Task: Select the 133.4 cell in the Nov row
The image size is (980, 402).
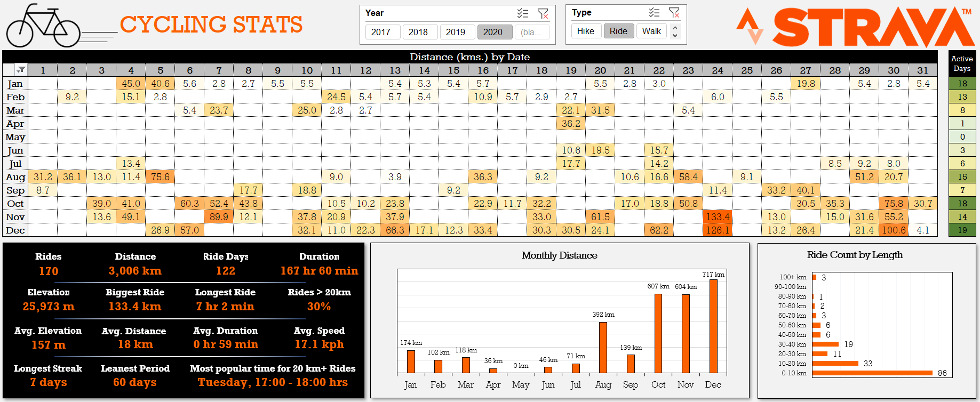Action: pos(718,217)
